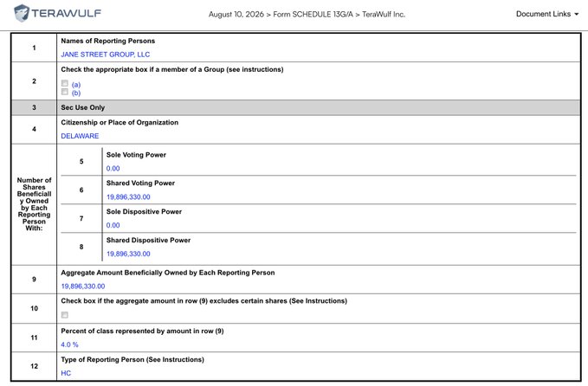Click the Aggregate Amount Beneficially Owned heading
The height and width of the screenshot is (386, 588).
point(168,273)
